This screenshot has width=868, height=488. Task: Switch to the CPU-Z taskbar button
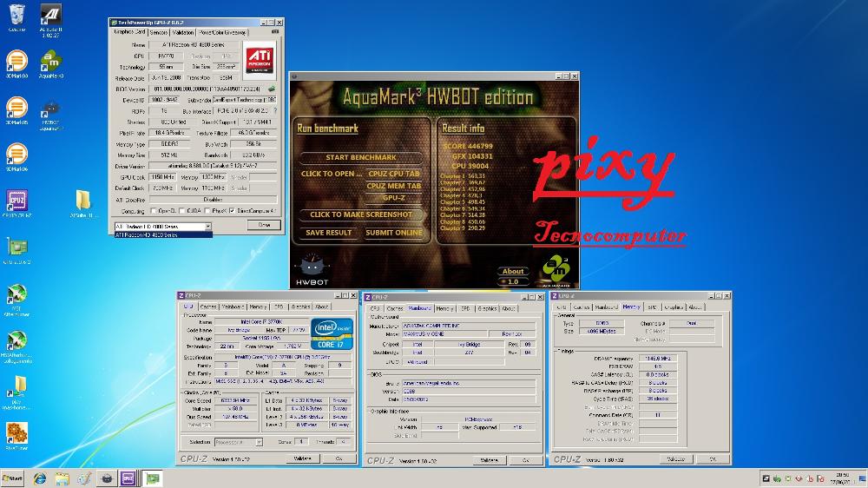(x=128, y=478)
